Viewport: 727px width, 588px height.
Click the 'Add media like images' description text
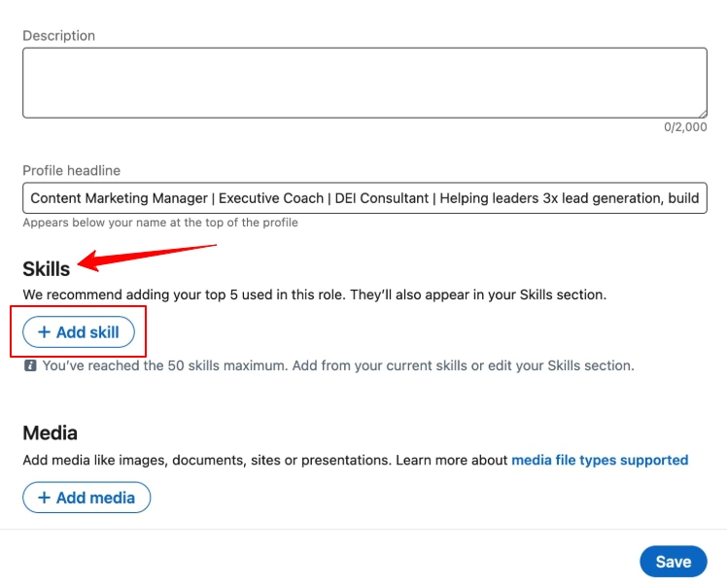pos(262,460)
